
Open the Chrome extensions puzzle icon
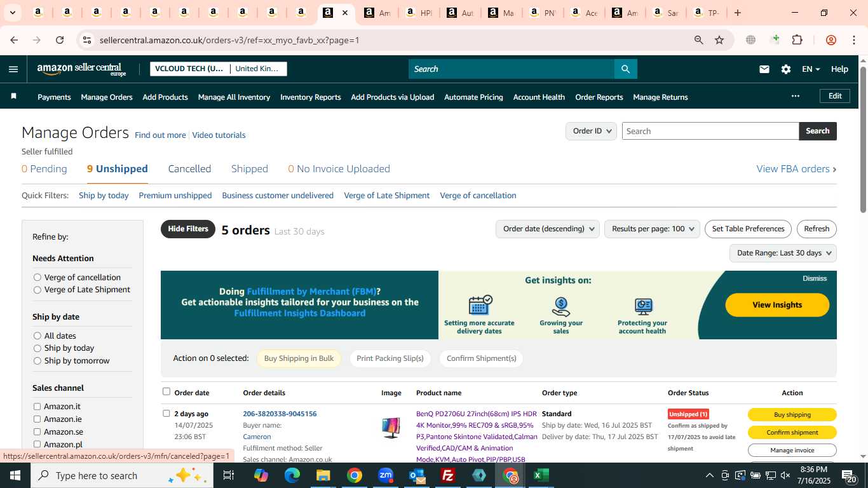click(x=797, y=40)
